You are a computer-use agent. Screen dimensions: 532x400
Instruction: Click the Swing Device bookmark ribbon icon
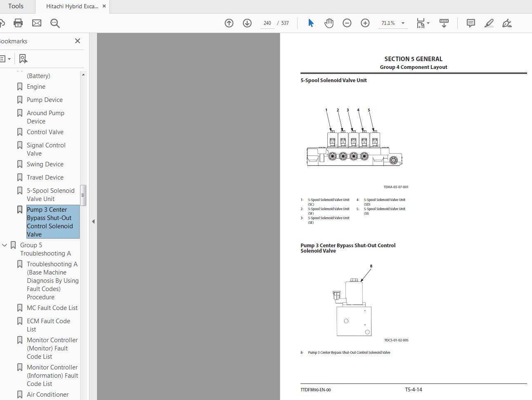pyautogui.click(x=19, y=164)
